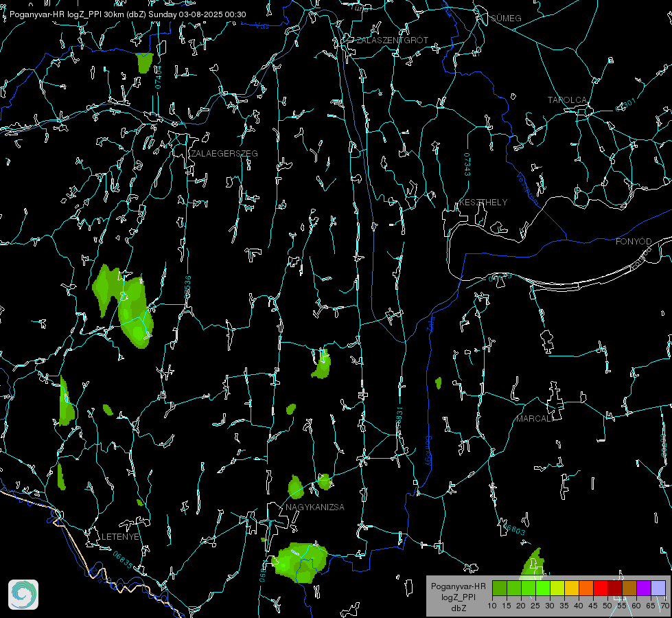Click the swirl logo icon
The width and height of the screenshot is (672, 618).
(x=23, y=595)
